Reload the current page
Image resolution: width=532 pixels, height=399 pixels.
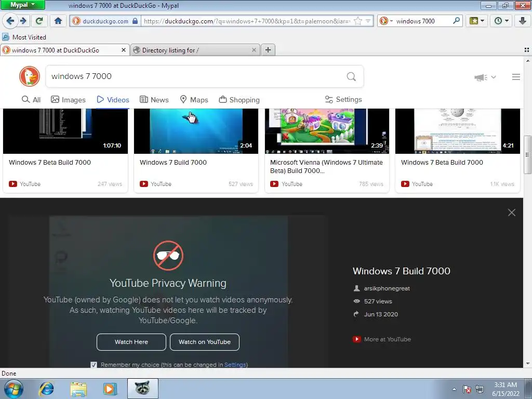tap(39, 21)
